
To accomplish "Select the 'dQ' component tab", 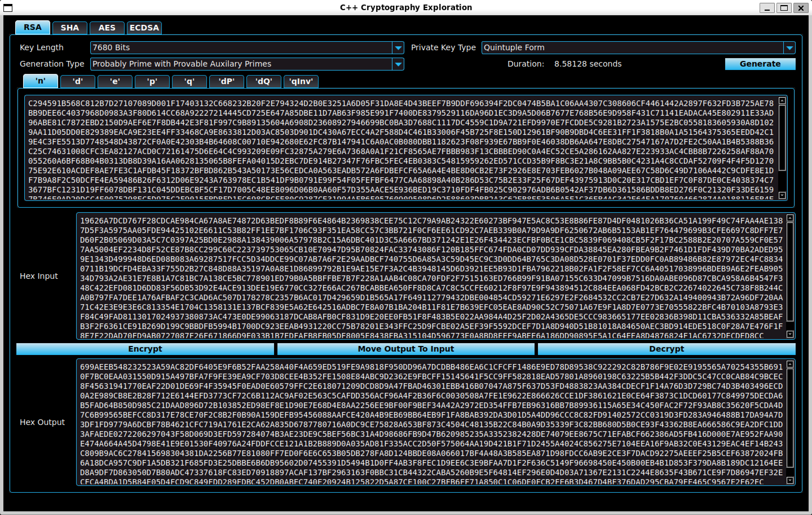I will pyautogui.click(x=264, y=81).
